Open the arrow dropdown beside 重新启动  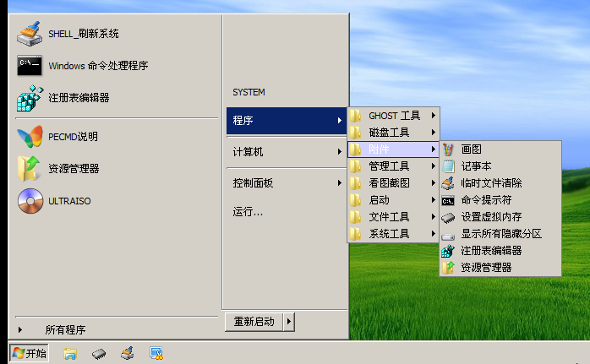[288, 322]
